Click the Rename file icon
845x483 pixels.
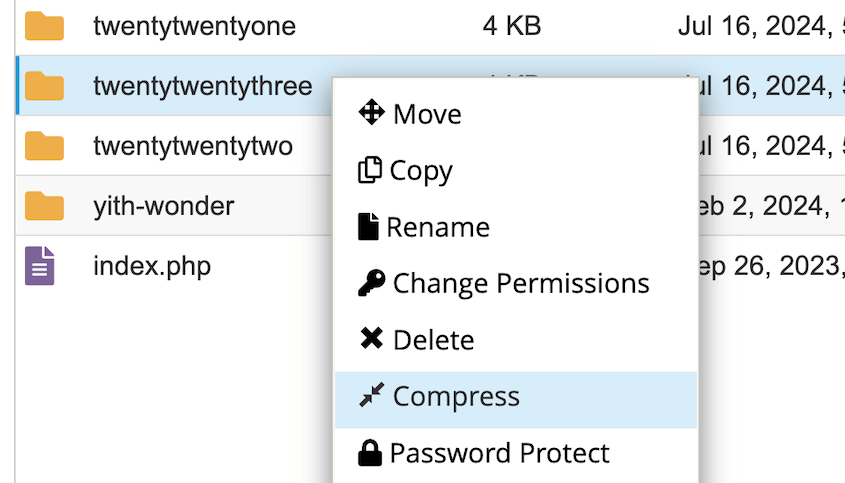(368, 227)
